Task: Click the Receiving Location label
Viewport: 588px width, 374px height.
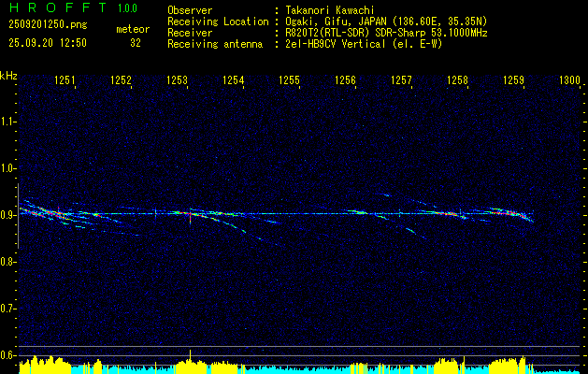Action: [x=218, y=22]
